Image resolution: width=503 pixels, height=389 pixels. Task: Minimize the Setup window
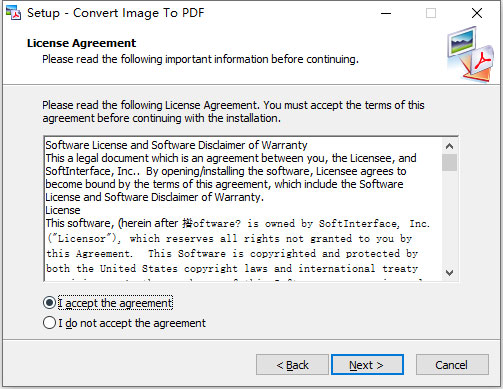[386, 13]
